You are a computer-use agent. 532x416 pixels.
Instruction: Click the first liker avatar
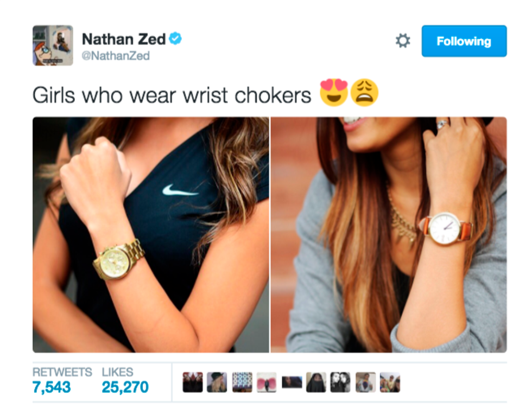tap(193, 382)
